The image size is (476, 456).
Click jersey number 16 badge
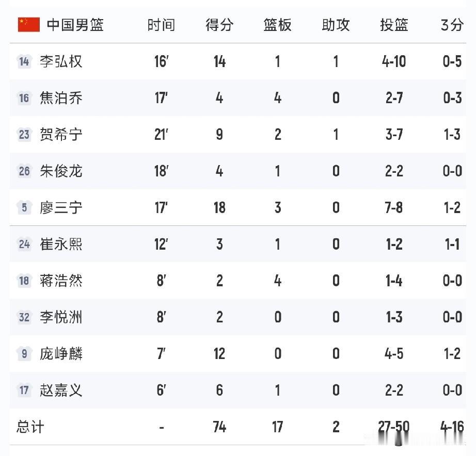24,98
